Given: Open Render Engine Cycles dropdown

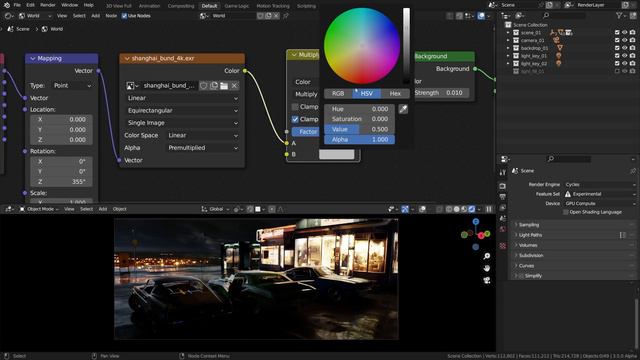Looking at the screenshot, I should pos(600,184).
